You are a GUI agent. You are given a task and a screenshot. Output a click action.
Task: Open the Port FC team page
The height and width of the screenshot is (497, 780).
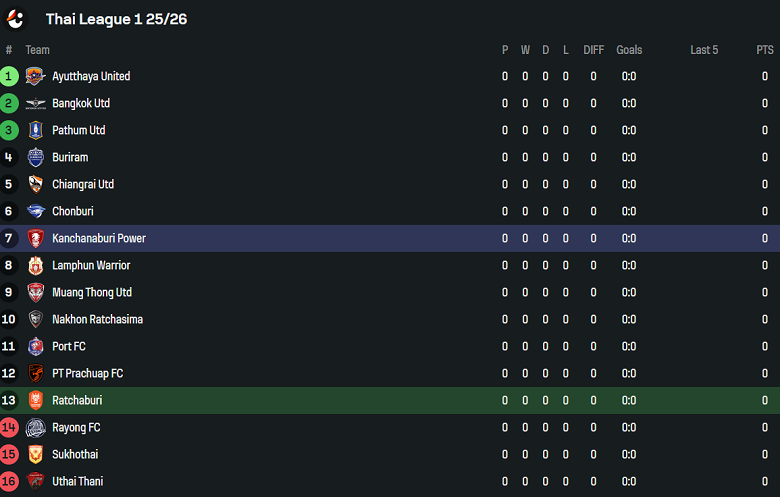coord(69,346)
